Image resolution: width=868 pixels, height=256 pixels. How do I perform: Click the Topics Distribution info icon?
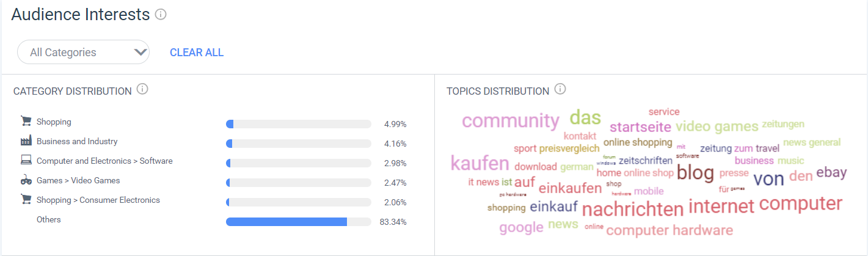(560, 89)
